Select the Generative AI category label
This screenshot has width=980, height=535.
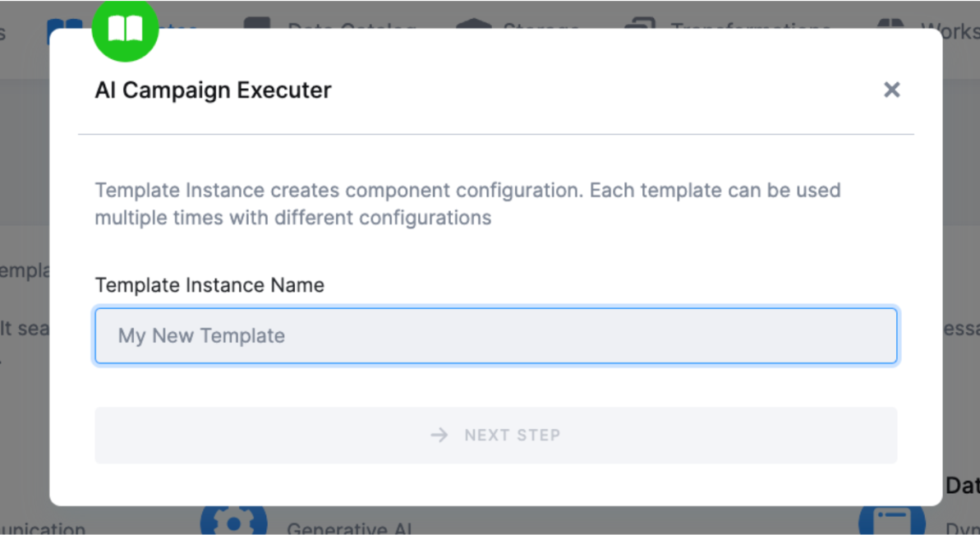point(349,528)
